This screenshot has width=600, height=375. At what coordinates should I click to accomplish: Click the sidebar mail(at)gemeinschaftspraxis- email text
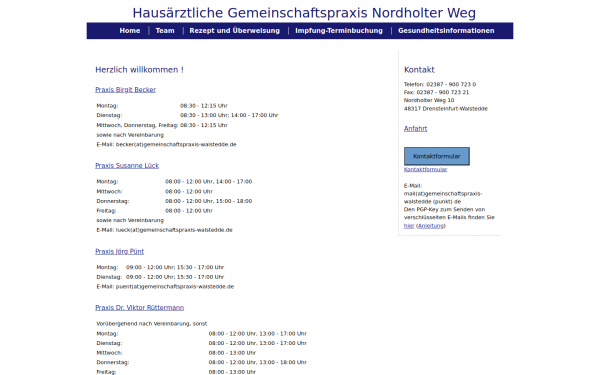[443, 194]
